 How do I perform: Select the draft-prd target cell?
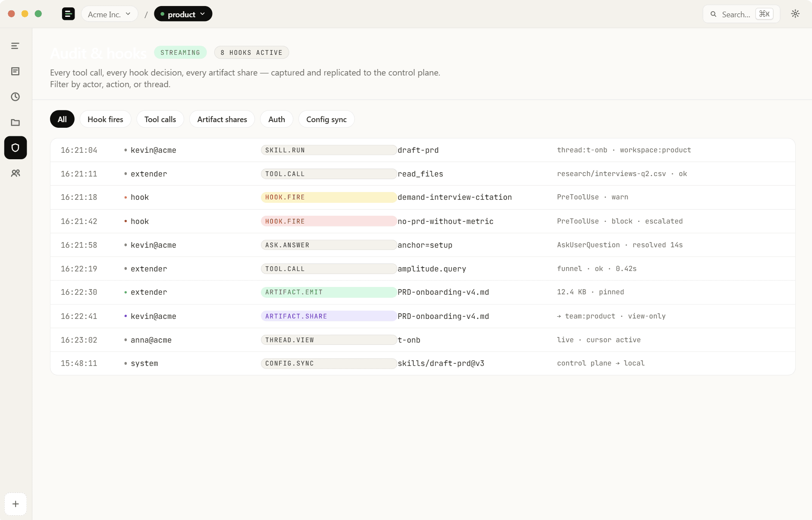(418, 150)
